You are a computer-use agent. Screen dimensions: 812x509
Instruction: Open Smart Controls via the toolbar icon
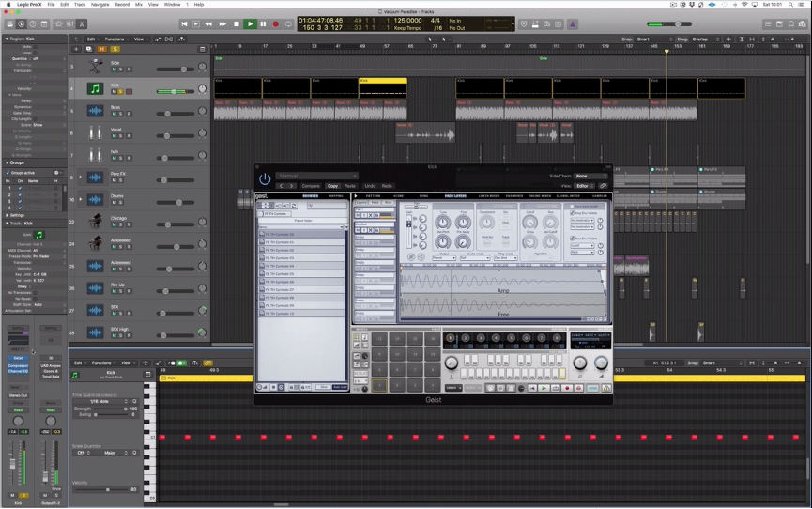tap(58, 23)
